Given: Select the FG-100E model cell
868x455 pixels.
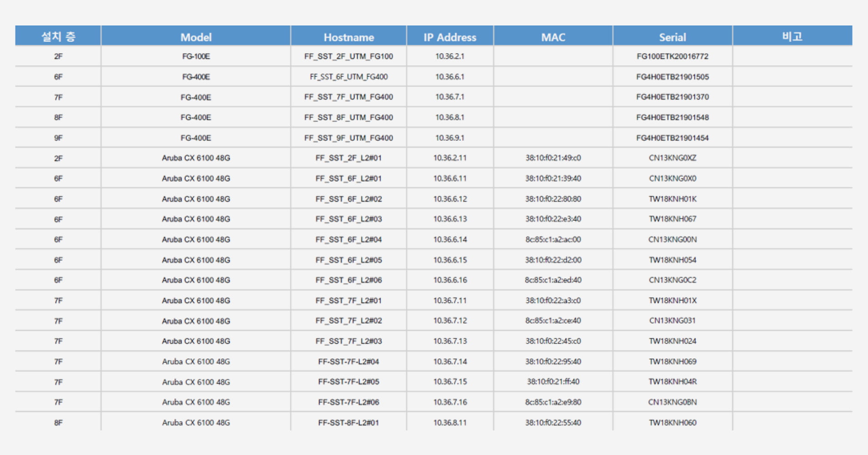Looking at the screenshot, I should click(x=196, y=56).
